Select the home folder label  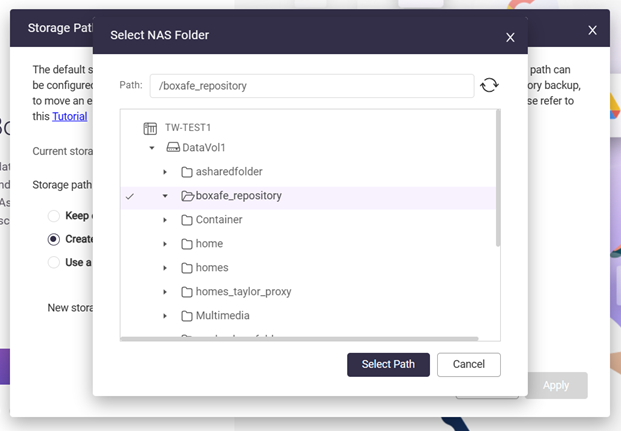pos(209,244)
